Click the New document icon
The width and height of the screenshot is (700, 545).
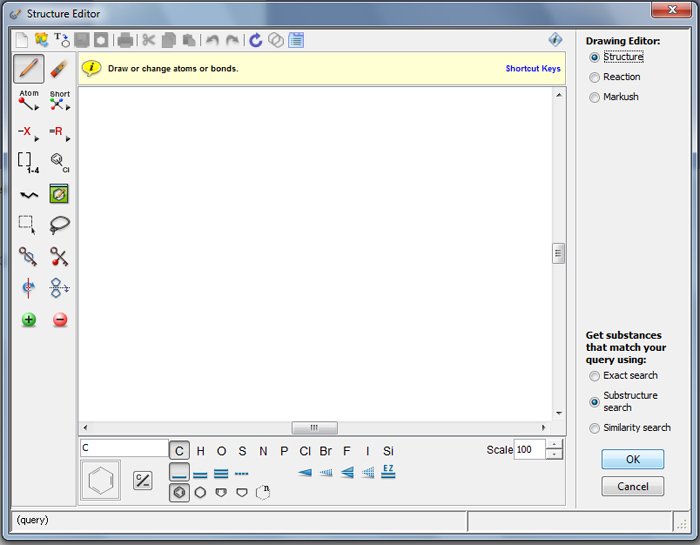pos(21,40)
